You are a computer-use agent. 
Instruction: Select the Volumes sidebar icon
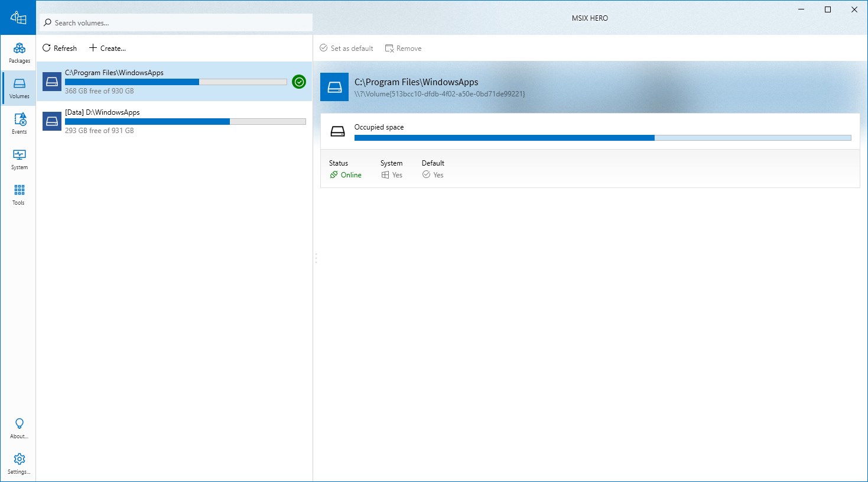(x=19, y=89)
